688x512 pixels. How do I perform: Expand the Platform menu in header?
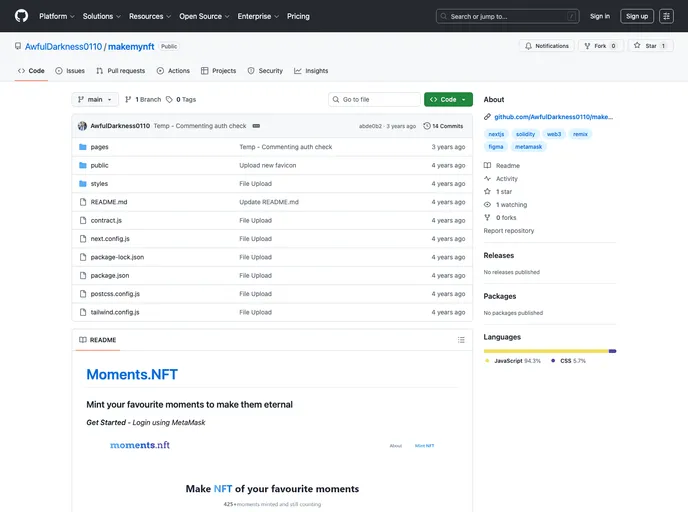pos(57,16)
